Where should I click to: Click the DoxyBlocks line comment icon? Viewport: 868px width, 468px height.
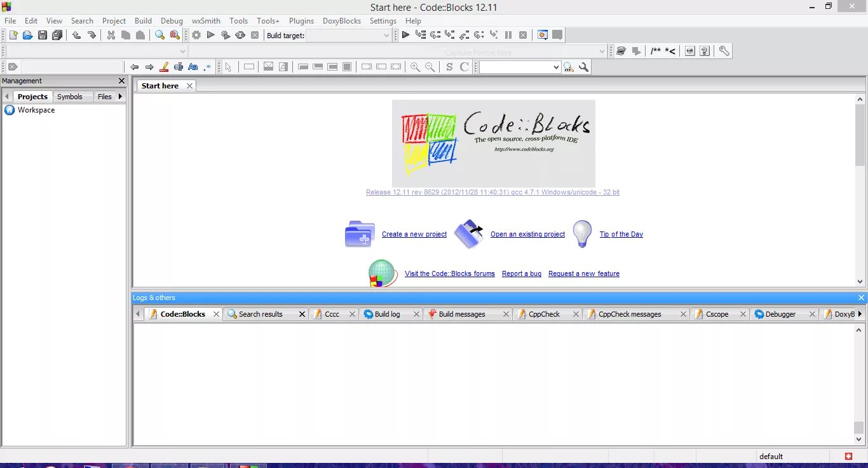670,51
